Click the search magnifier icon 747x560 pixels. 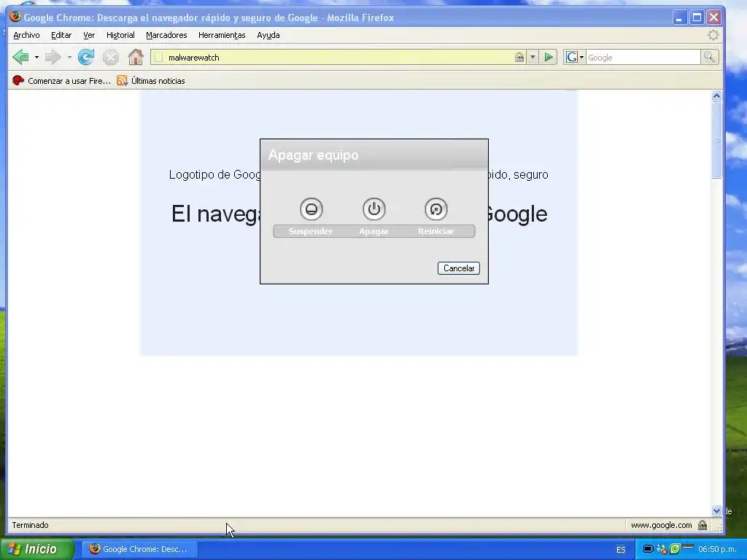709,57
